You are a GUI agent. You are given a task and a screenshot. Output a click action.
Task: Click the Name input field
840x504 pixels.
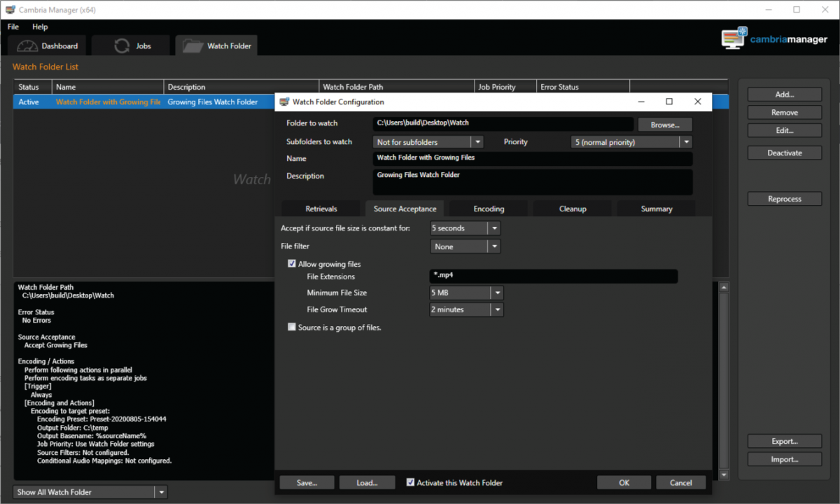tap(533, 158)
